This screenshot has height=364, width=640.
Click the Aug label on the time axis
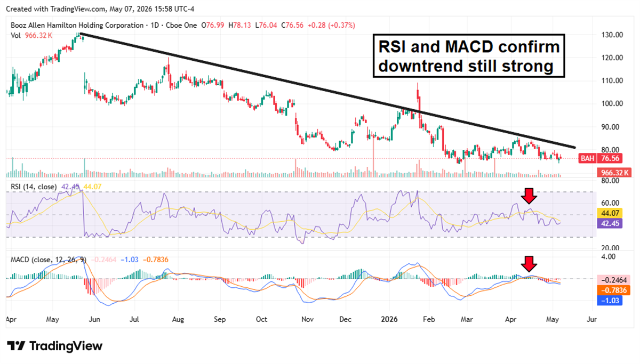[178, 320]
